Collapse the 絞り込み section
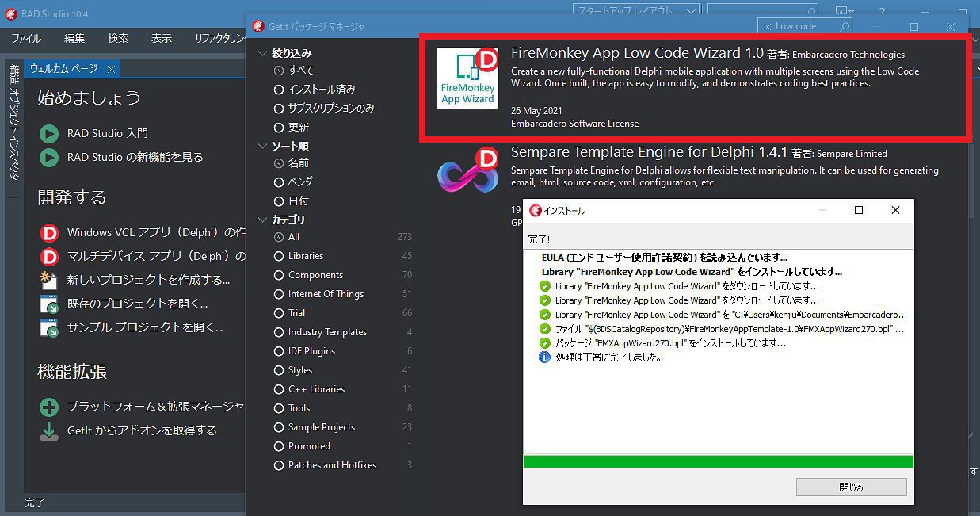 pos(264,53)
